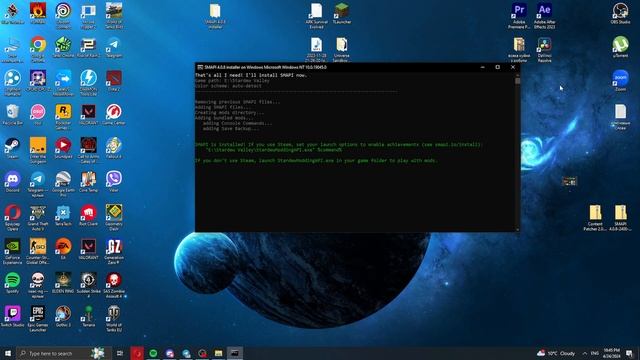Open the Game Center desktop shortcut
640x360 pixels.
pyautogui.click(x=113, y=115)
